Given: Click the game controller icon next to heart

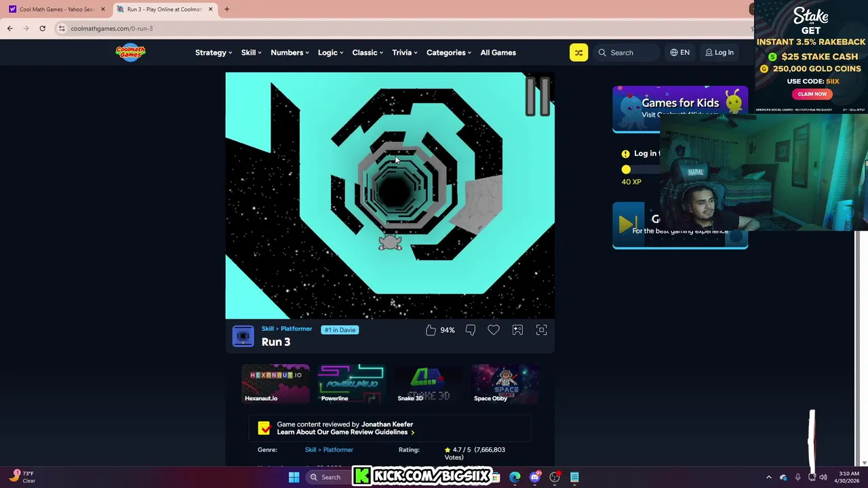Looking at the screenshot, I should click(x=517, y=330).
